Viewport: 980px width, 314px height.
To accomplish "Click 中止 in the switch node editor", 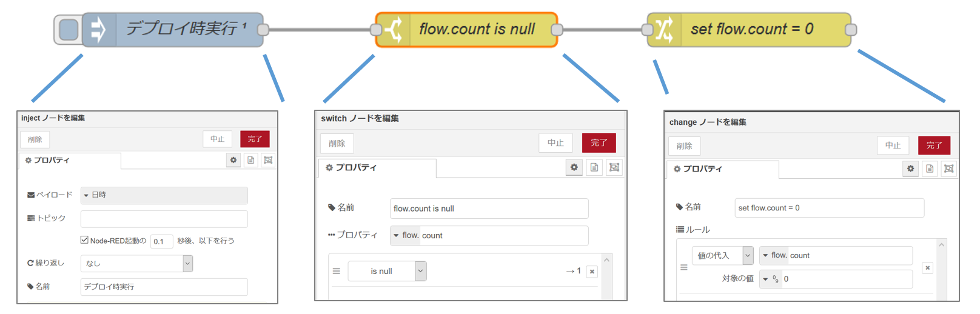I will [x=555, y=143].
